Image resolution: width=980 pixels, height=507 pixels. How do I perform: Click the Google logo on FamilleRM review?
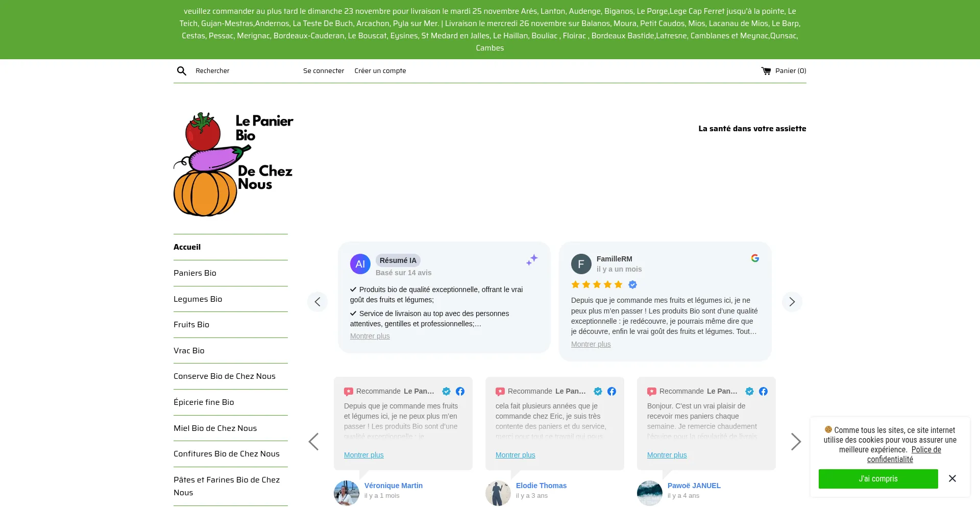pyautogui.click(x=755, y=258)
